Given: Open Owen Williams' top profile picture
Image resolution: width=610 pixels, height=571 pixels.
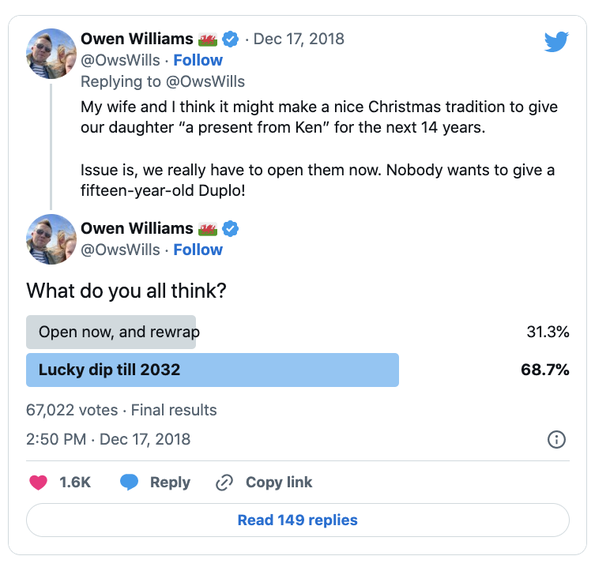Looking at the screenshot, I should [x=51, y=54].
